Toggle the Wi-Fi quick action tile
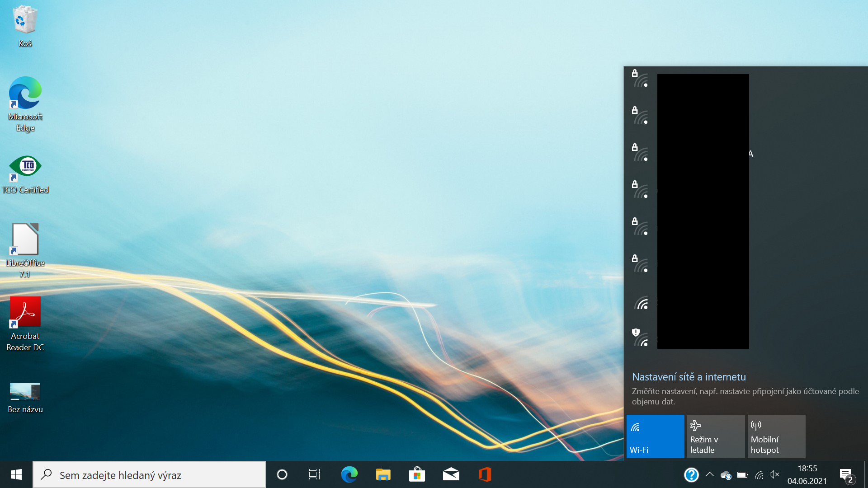This screenshot has height=488, width=868. [x=655, y=436]
